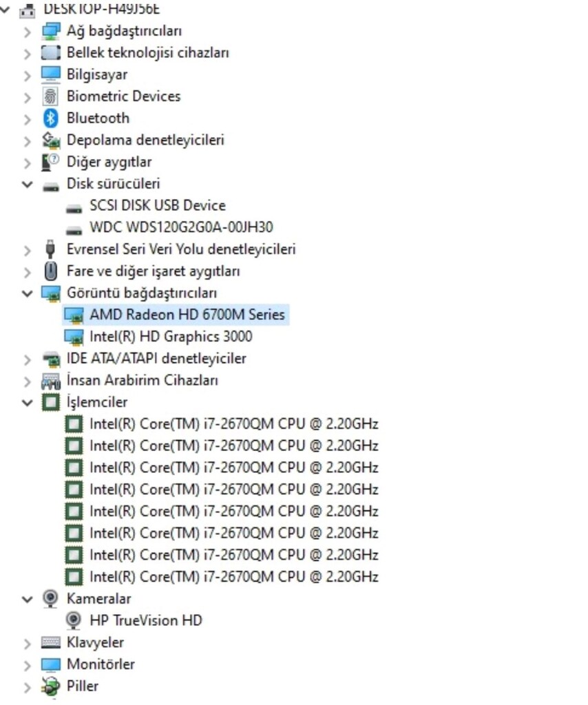The width and height of the screenshot is (588, 705).
Task: Click the IDE ATA/ATAPI controller icon
Action: click(x=50, y=359)
